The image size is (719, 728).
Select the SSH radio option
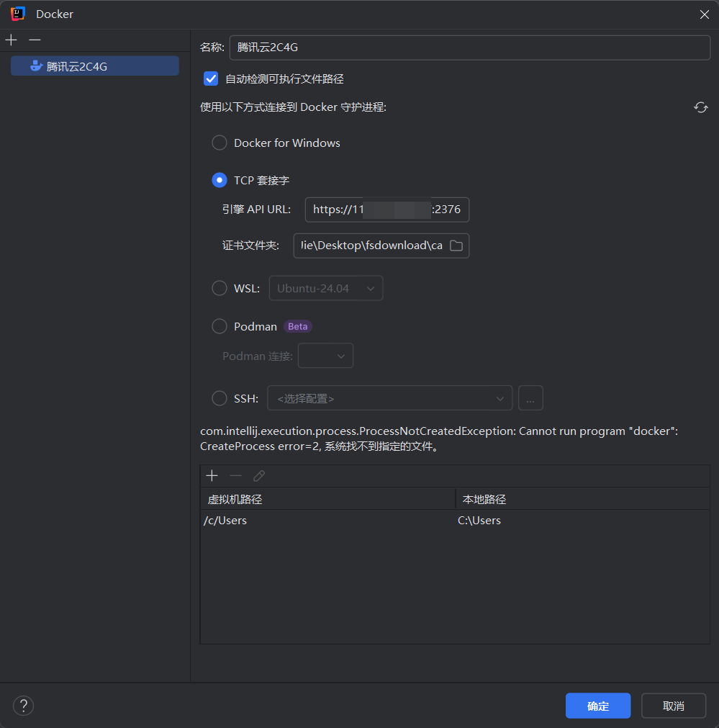220,398
